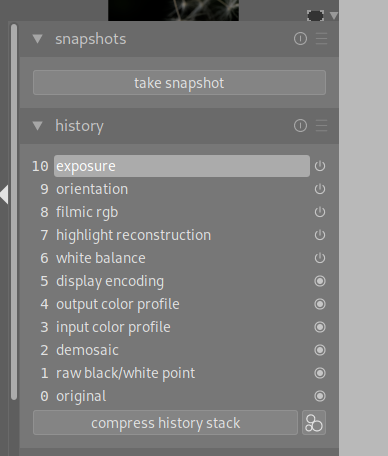Select history item 2 demosaic
Viewport: 388px width, 456px height.
tap(182, 350)
